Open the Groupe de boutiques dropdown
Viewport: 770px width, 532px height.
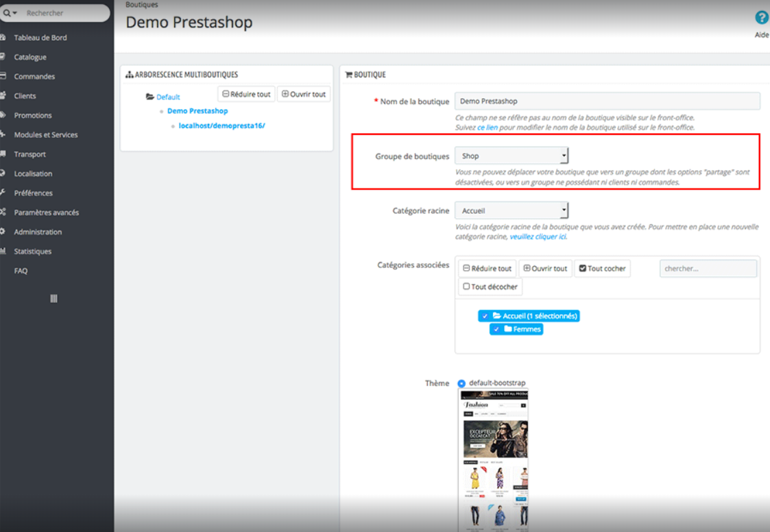(x=512, y=156)
